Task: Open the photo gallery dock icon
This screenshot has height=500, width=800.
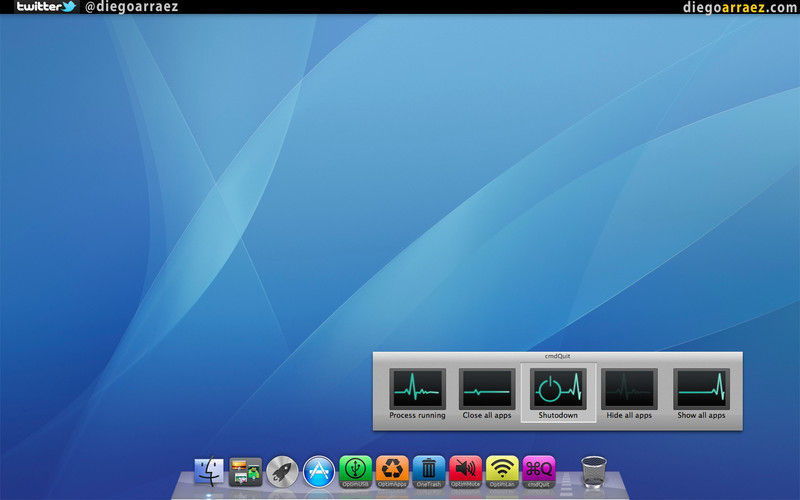Action: (x=246, y=470)
